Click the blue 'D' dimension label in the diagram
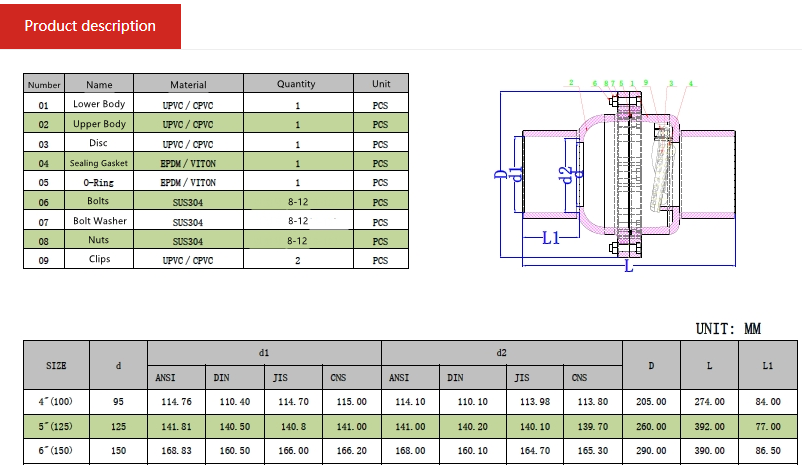This screenshot has height=471, width=802. tap(501, 174)
